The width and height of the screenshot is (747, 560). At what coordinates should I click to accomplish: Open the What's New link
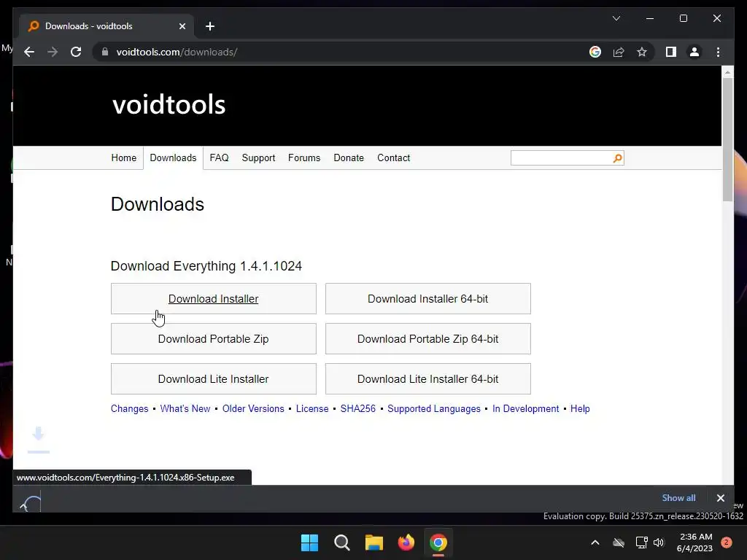click(185, 408)
